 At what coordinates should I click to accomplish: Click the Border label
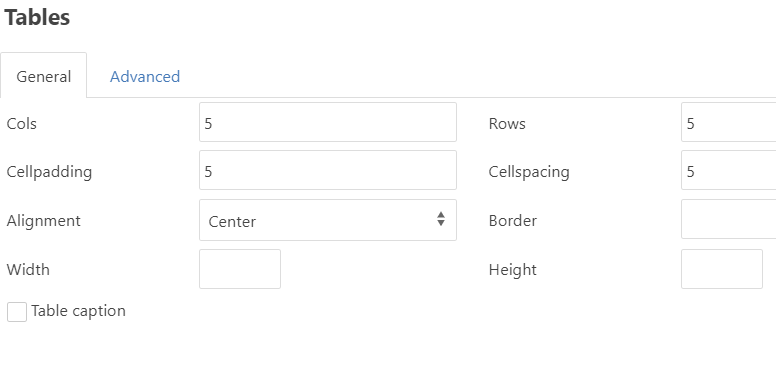(x=512, y=220)
